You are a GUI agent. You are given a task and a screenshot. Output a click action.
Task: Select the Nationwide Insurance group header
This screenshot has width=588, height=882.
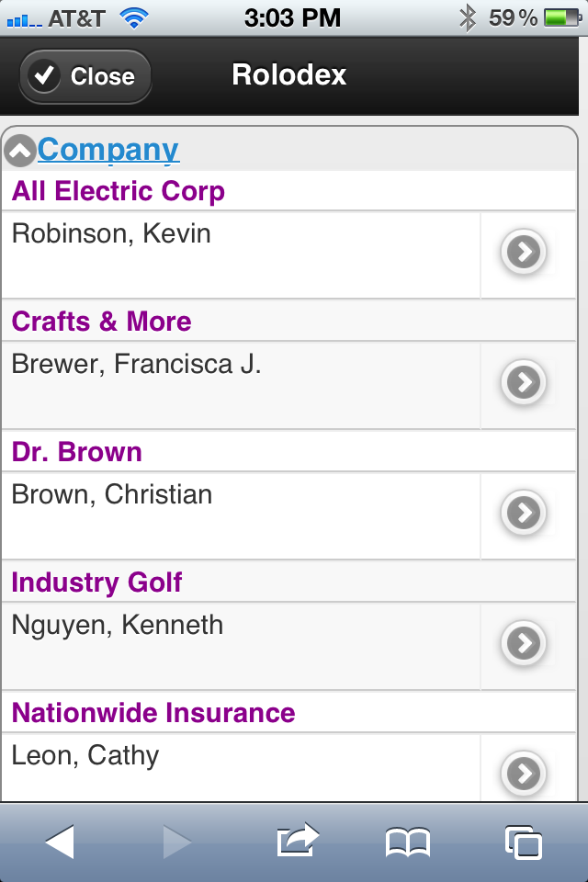coord(288,713)
